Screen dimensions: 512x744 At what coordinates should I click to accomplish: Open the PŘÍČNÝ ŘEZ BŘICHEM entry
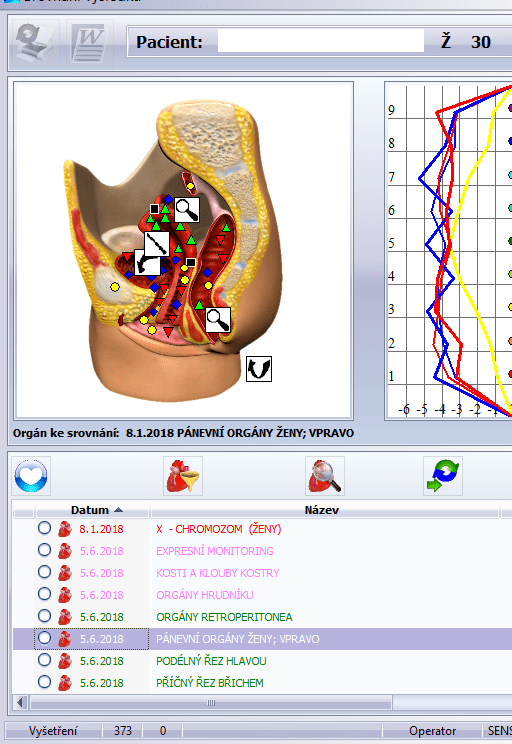click(x=210, y=683)
